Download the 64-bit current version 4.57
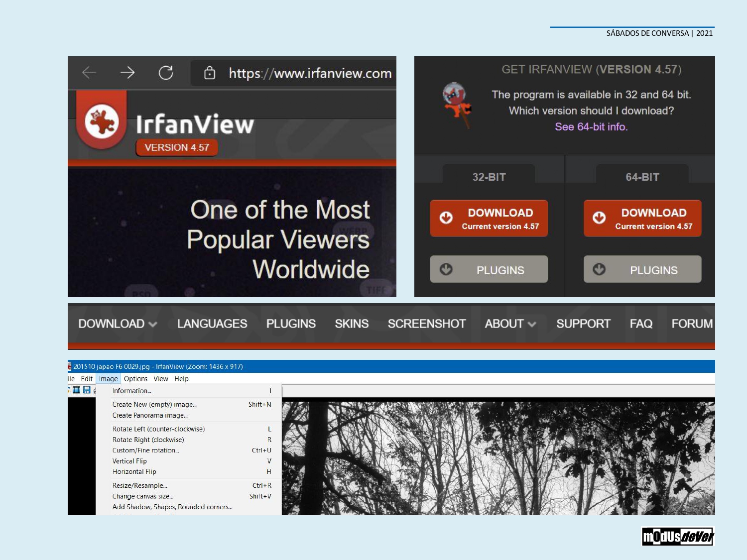The width and height of the screenshot is (747, 560). [x=642, y=219]
